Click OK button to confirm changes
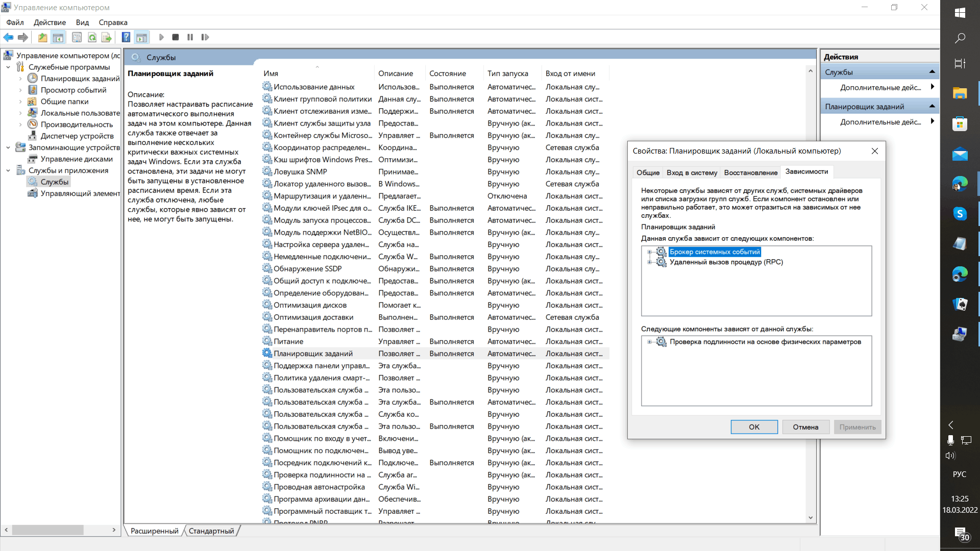980x551 pixels. pos(754,427)
